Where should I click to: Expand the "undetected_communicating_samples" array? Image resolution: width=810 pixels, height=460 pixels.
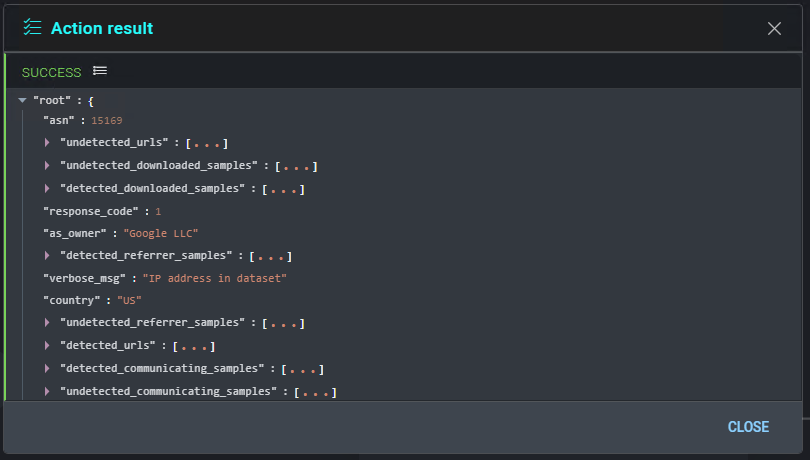(47, 391)
